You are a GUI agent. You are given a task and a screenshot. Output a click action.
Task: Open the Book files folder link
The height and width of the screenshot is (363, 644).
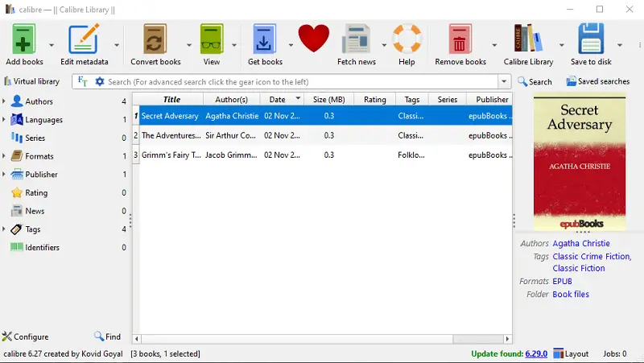(571, 294)
